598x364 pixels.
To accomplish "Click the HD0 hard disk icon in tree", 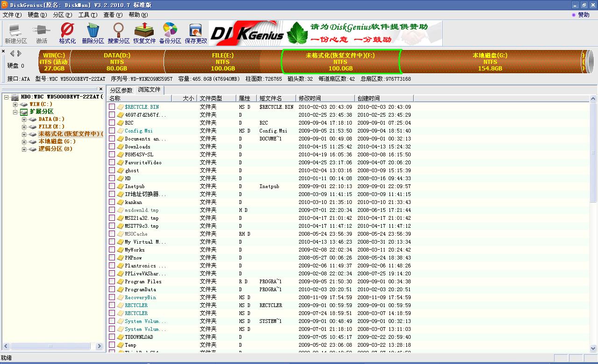I will click(x=15, y=97).
